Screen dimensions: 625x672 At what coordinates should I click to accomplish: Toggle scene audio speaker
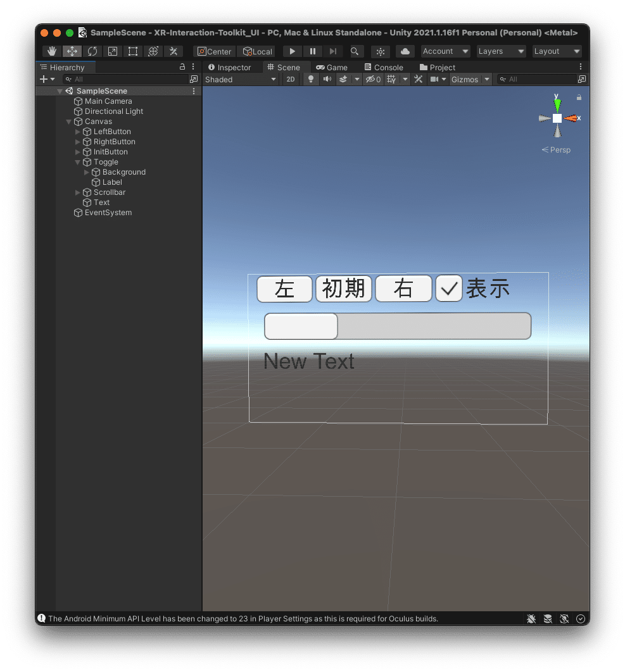(x=327, y=79)
